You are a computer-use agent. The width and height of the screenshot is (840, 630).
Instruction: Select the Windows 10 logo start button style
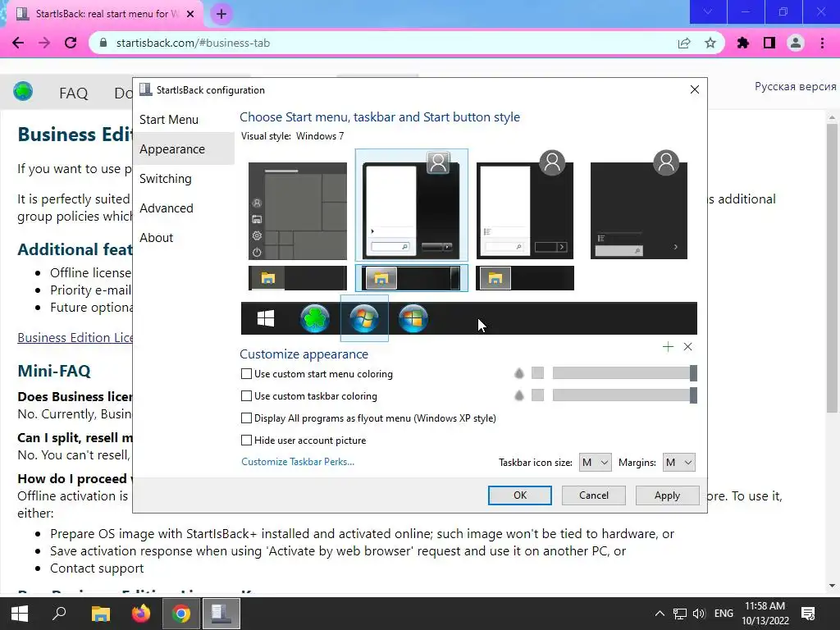[x=266, y=318]
